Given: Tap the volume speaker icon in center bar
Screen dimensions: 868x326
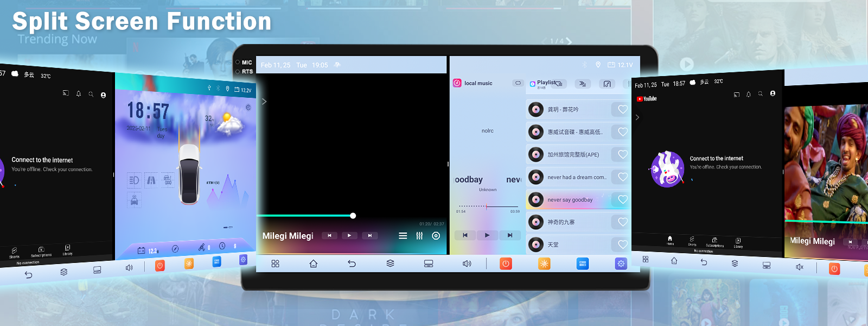Looking at the screenshot, I should tap(467, 264).
